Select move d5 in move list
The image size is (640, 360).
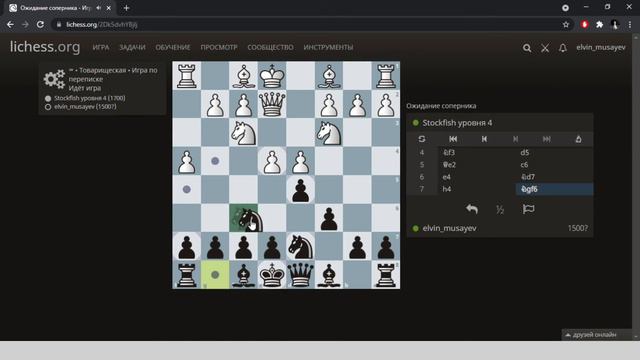[x=554, y=152]
